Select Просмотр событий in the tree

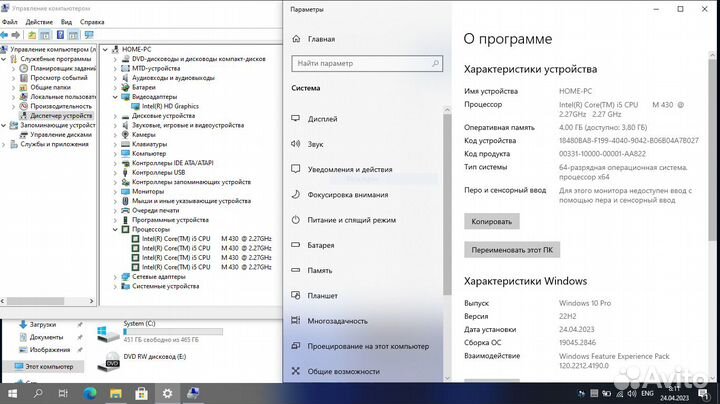tap(59, 78)
